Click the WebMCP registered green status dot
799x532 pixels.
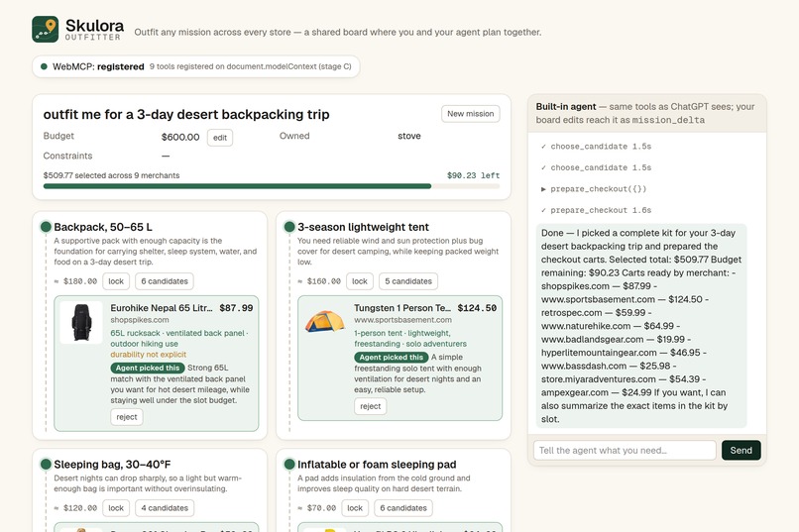point(44,66)
